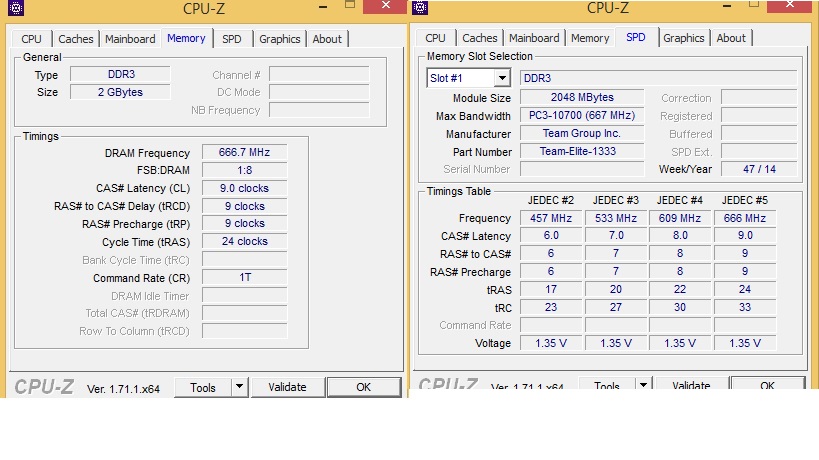
Task: Open Tools dropdown arrow in right window
Action: pyautogui.click(x=644, y=384)
